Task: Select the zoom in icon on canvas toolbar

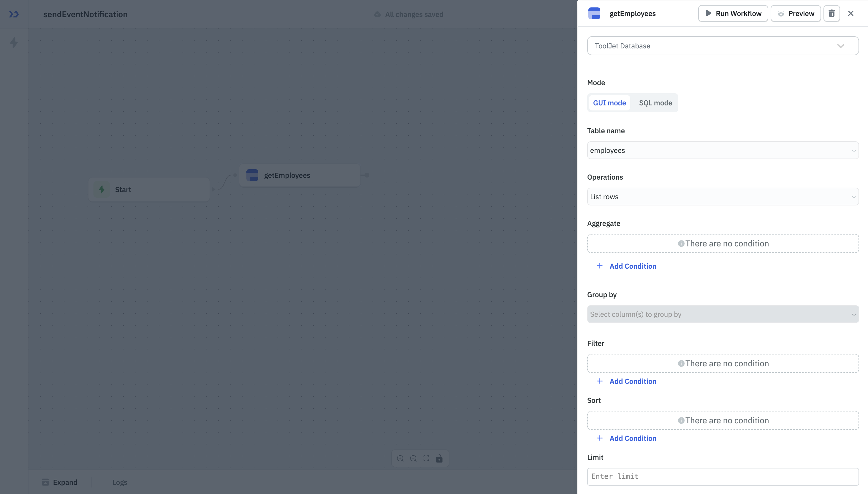Action: pos(400,458)
